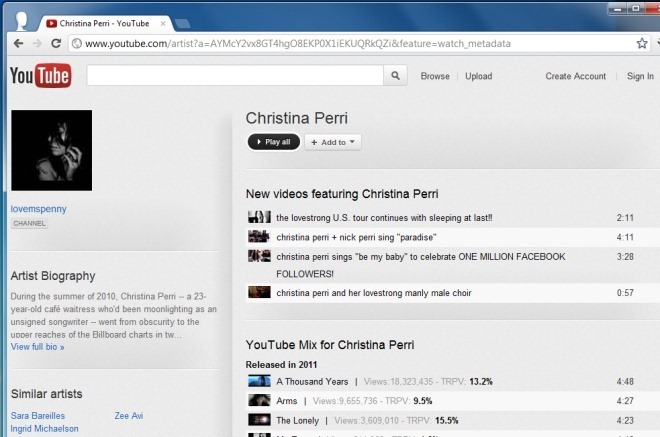Open the Christina Perri artist photo

[51, 150]
